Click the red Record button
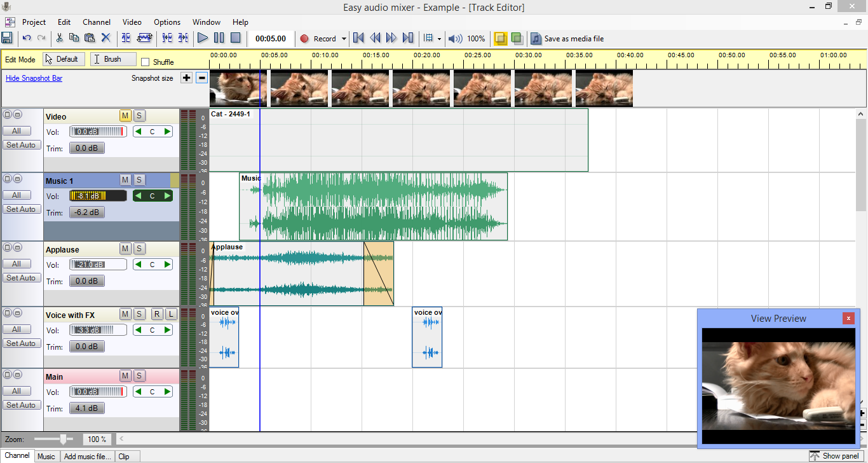The image size is (868, 463). click(319, 38)
